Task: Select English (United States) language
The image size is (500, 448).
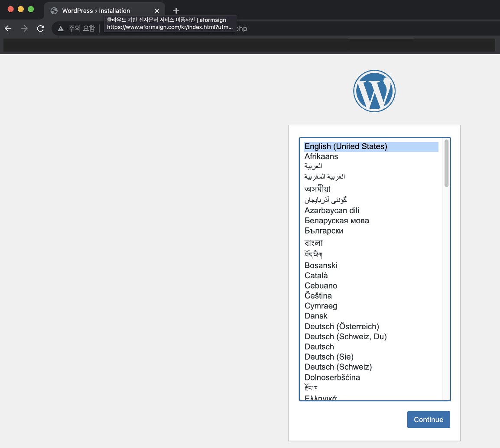Action: pos(371,147)
